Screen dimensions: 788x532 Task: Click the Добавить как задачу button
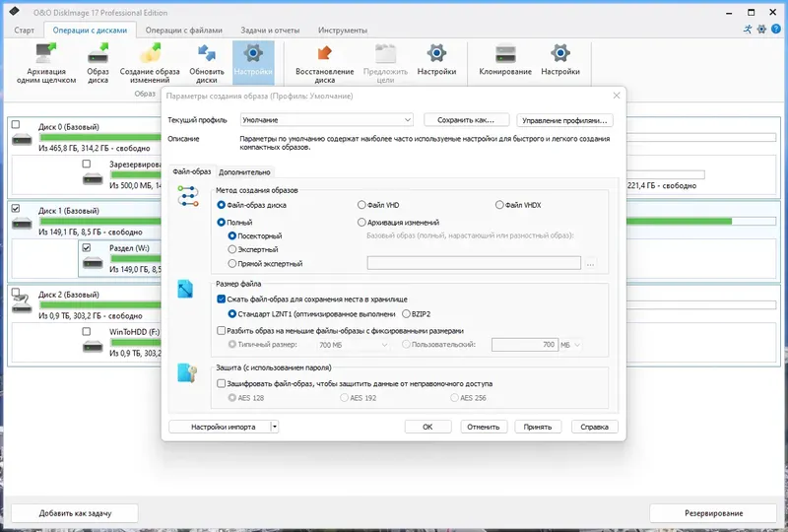(x=75, y=513)
